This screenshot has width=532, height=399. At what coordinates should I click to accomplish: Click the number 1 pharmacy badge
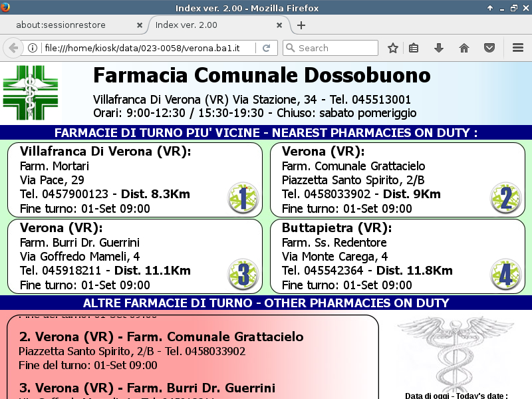tap(243, 198)
